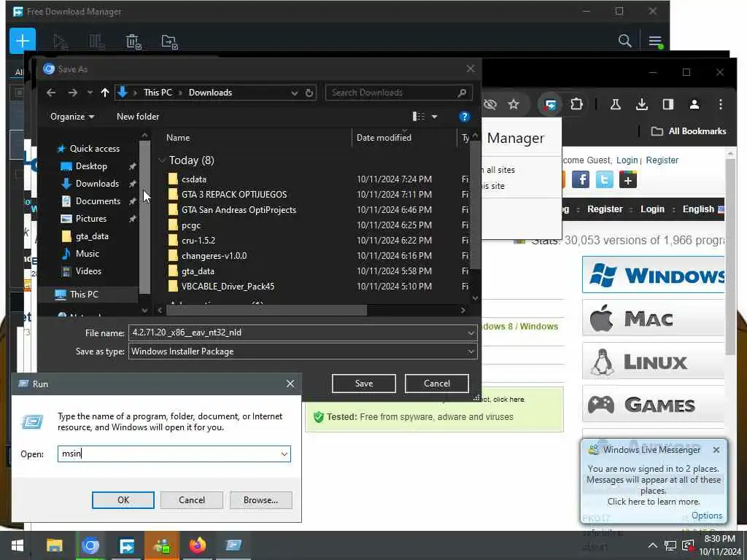Click the move downloads folder icon in Free Download Manager
The width and height of the screenshot is (747, 560).
[x=169, y=42]
